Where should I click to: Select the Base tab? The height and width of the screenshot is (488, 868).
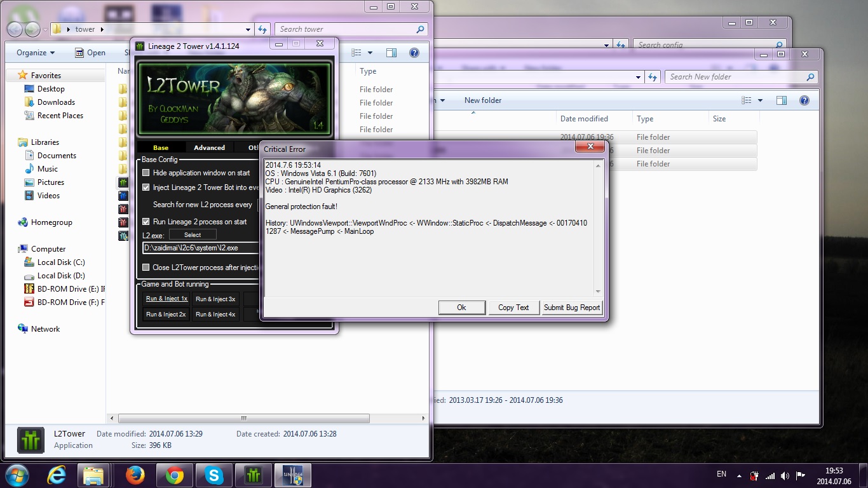(x=161, y=147)
